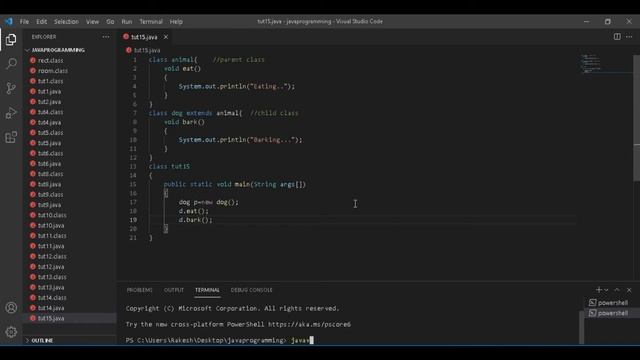Select the TERMINAL panel tab
Screen dimensions: 640x360
207,290
